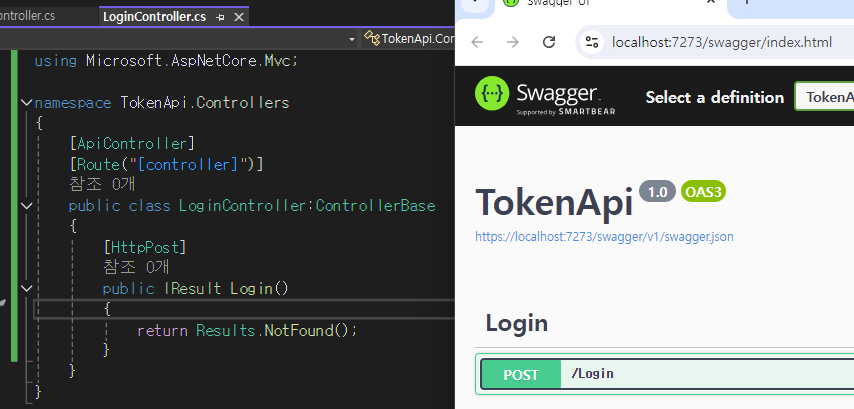
Task: Click the references count above LoginController class
Action: (102, 184)
